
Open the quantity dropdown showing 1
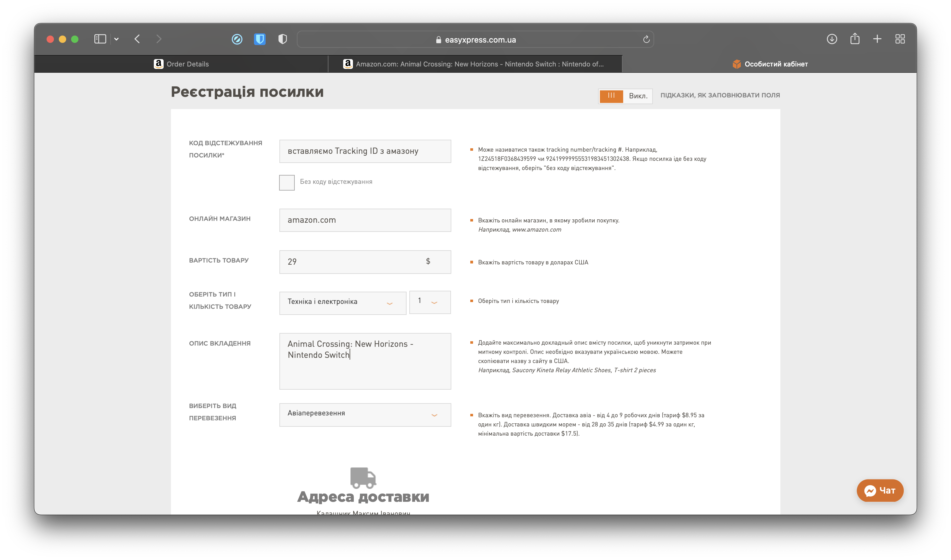tap(430, 302)
